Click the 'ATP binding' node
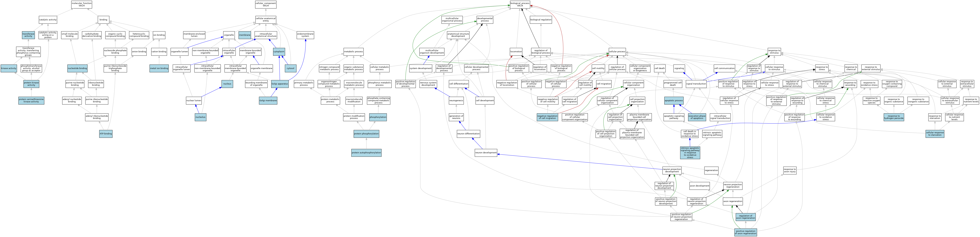Screen dimensions: 980x237 click(x=106, y=134)
